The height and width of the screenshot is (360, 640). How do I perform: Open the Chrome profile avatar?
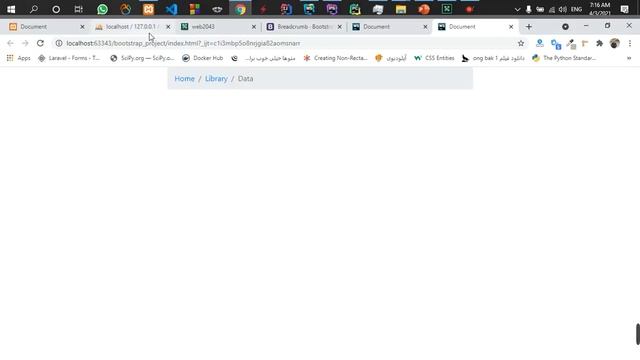[614, 43]
